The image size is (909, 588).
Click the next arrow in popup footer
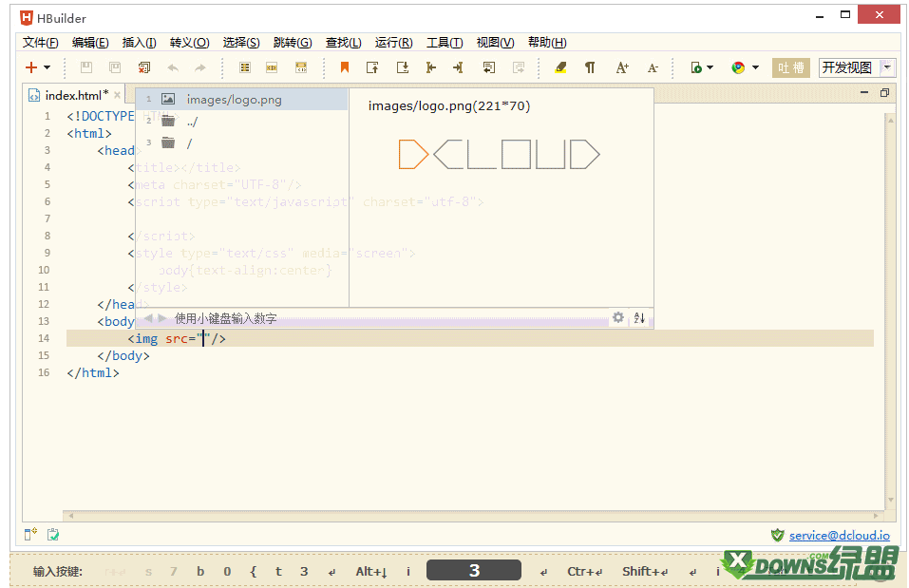click(x=162, y=318)
